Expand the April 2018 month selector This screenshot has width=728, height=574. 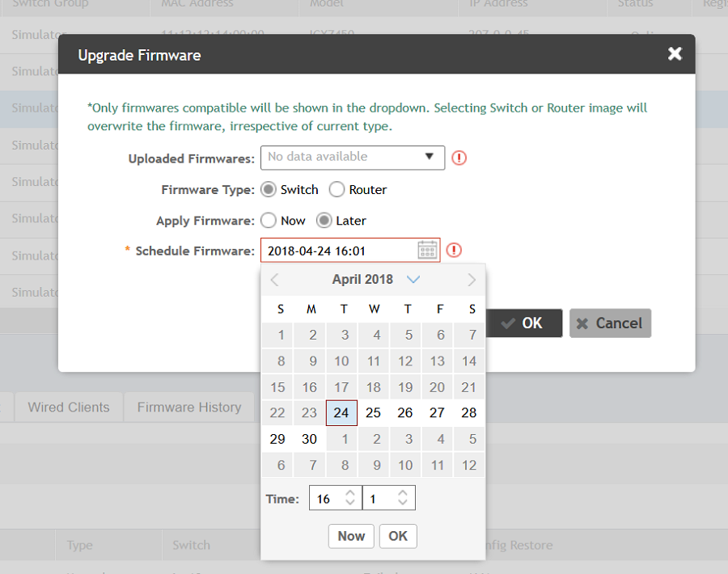click(413, 280)
